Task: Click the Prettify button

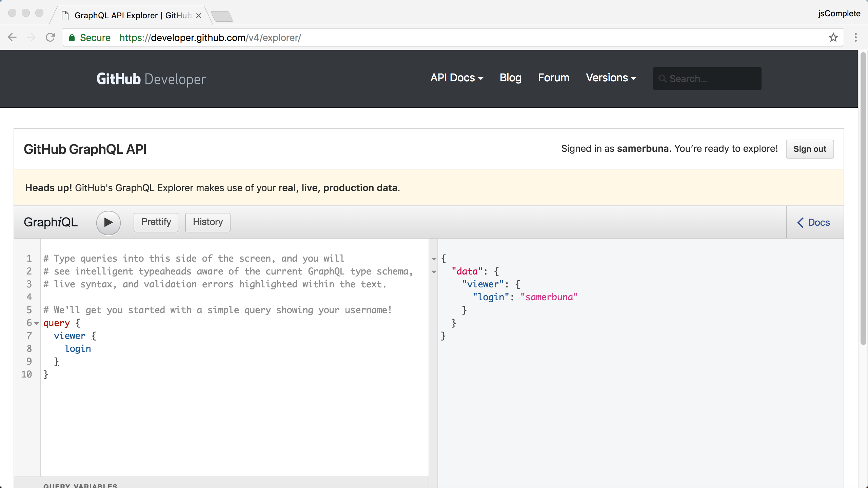Action: point(156,222)
